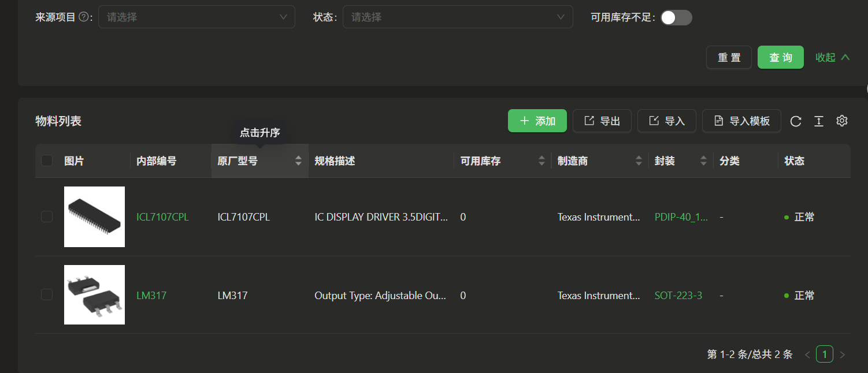Open the 来源项目 dropdown
Screen dimensions: 868x373
[x=196, y=17]
